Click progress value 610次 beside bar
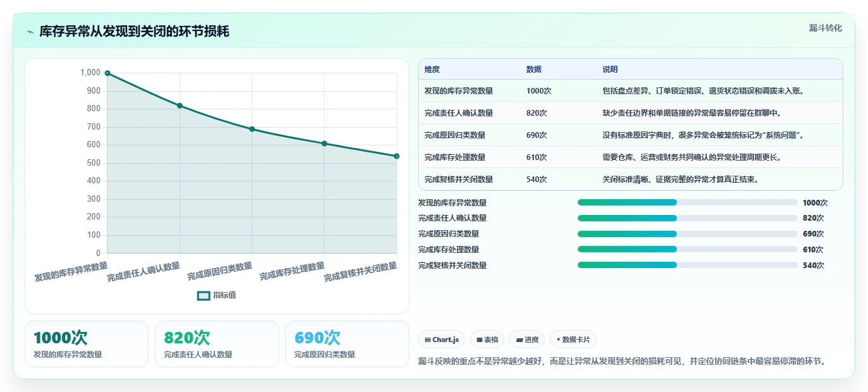This screenshot has height=392, width=868. coord(813,250)
